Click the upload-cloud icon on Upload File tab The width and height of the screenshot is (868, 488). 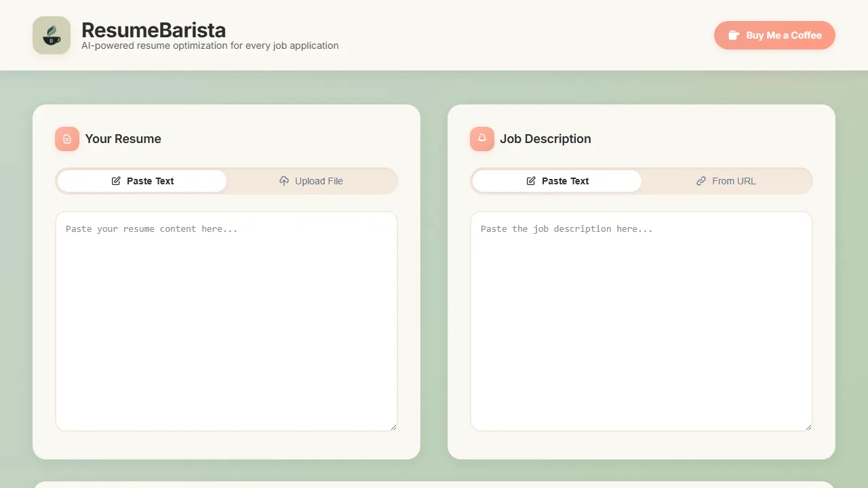coord(284,181)
